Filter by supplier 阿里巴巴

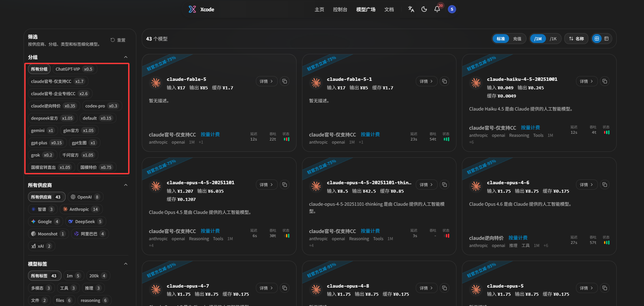click(x=90, y=234)
